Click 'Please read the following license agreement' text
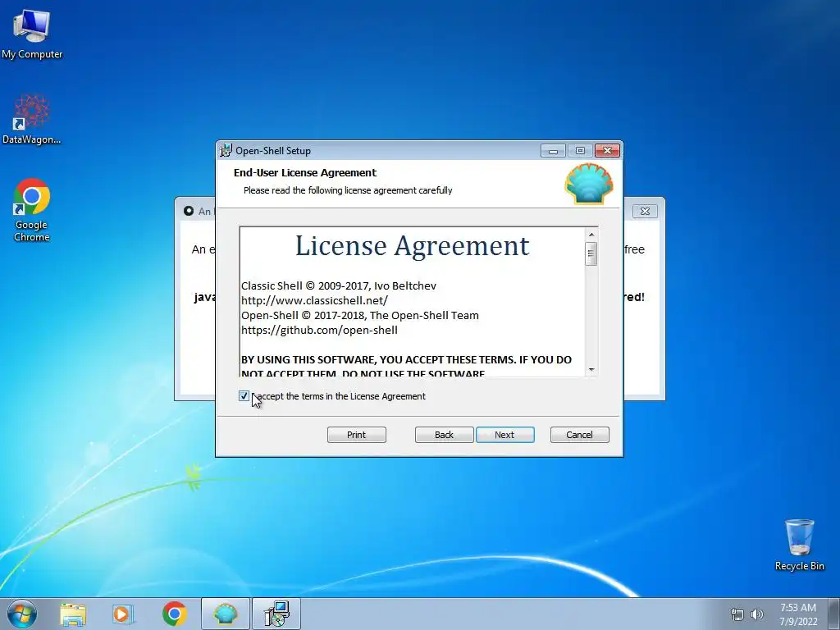 click(348, 190)
